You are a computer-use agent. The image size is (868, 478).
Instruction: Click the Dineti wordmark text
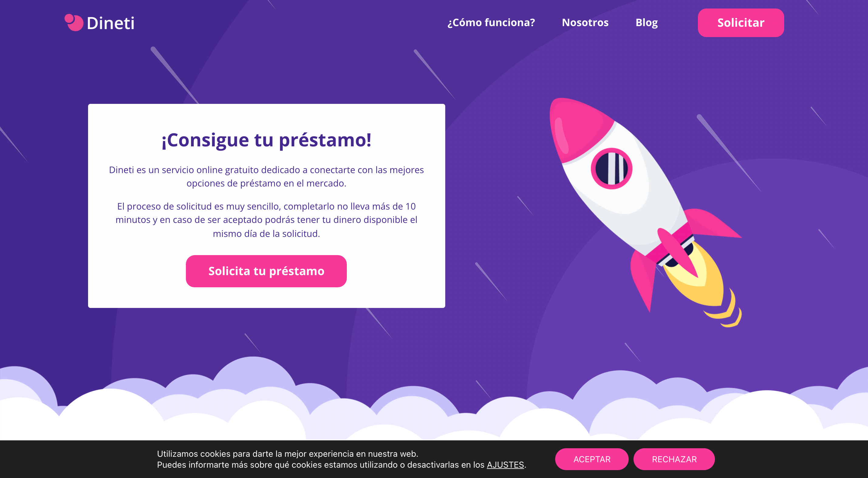[x=111, y=23]
